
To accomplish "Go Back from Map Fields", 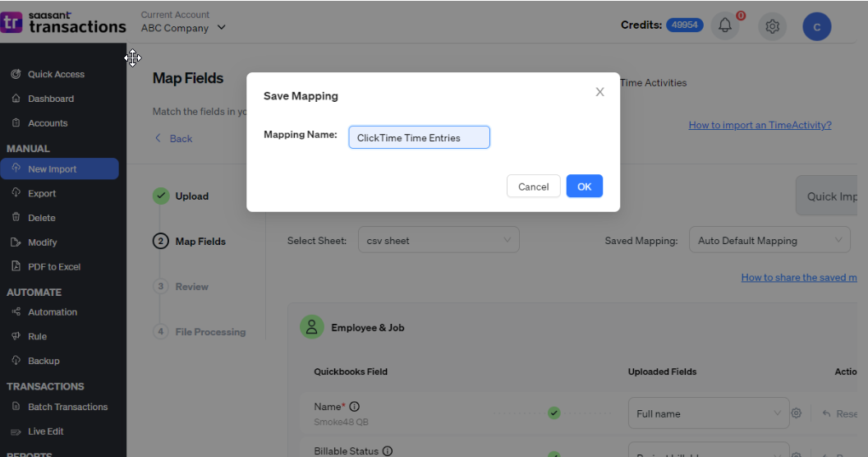I will point(173,138).
